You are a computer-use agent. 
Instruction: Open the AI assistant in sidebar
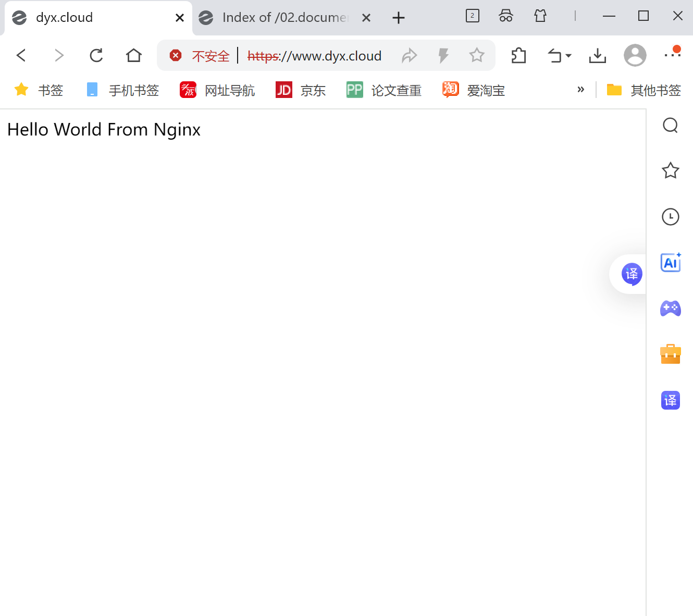click(x=670, y=263)
